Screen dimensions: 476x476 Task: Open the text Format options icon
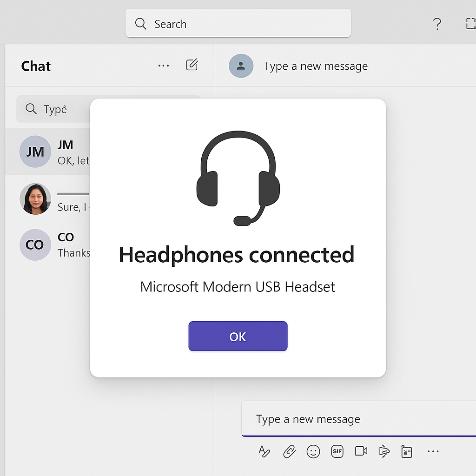pyautogui.click(x=264, y=451)
